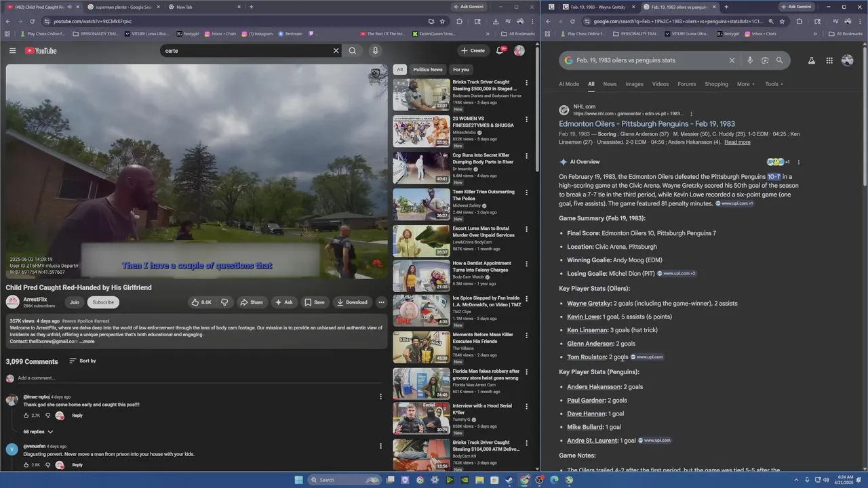Start YouTube voice search with microphone
The height and width of the screenshot is (488, 868).
coord(375,51)
